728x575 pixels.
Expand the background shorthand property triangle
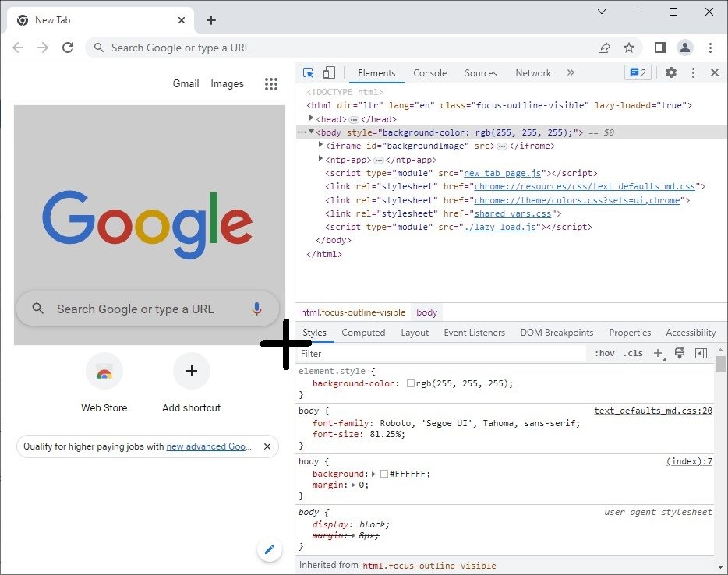373,474
